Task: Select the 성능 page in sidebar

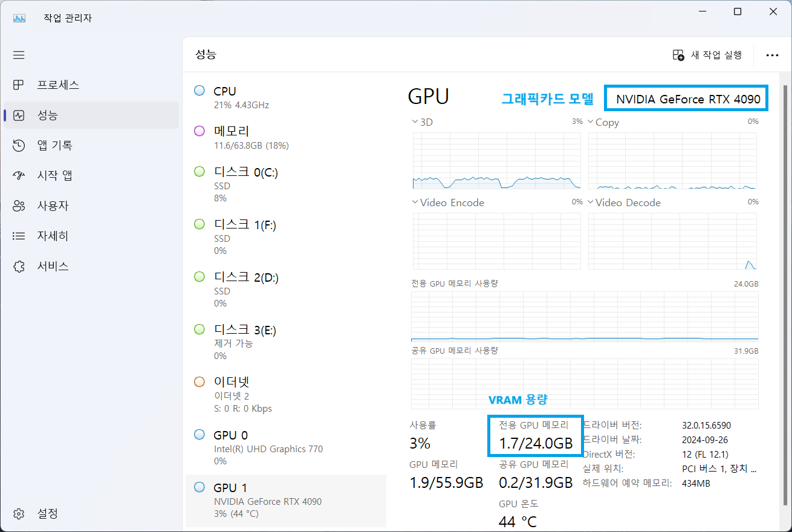Action: tap(91, 115)
